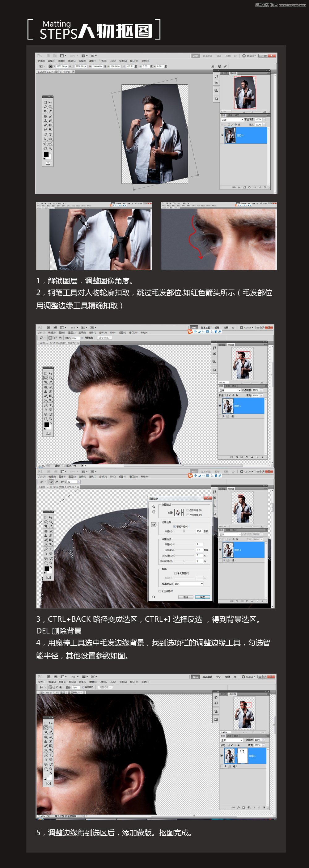Open the 图层(L) menu in the 70.5% document window
The image size is (309, 868).
pos(72,682)
